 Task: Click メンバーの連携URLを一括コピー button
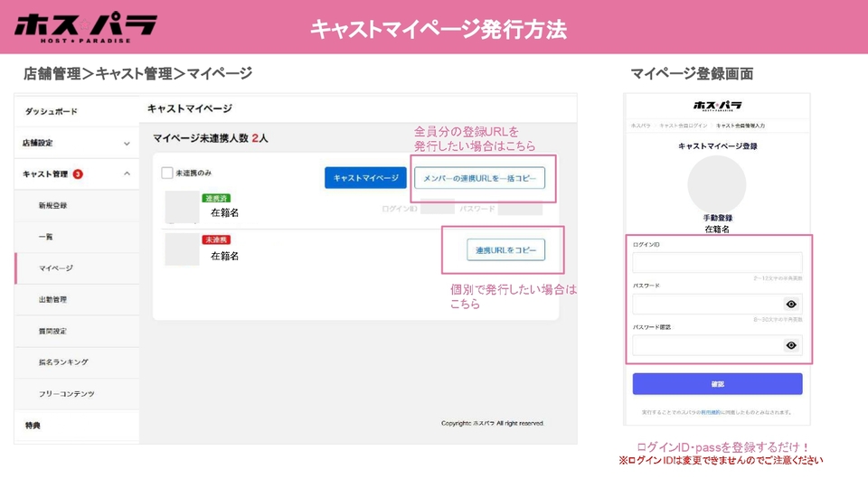coord(479,178)
